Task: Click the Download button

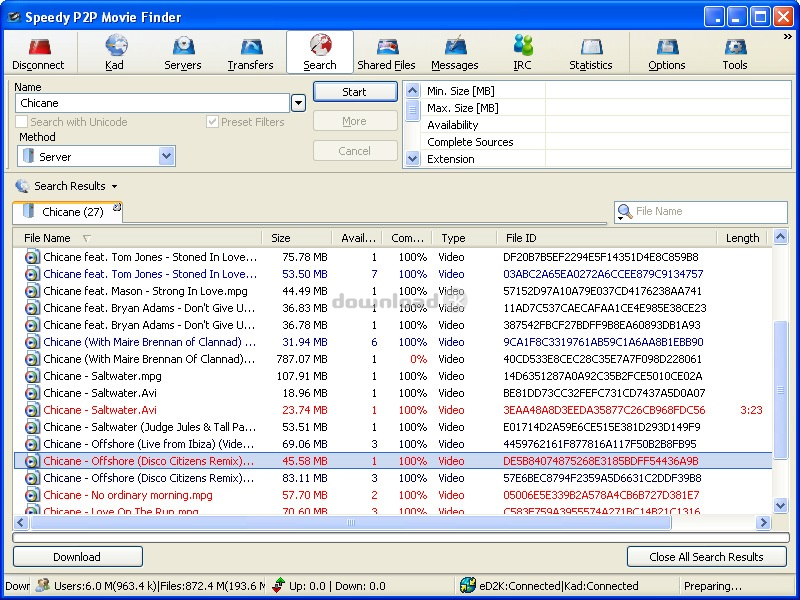Action: point(78,557)
